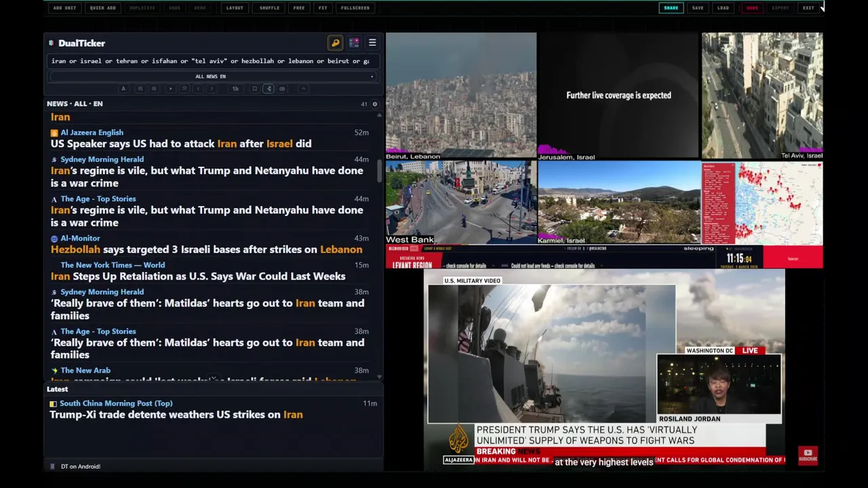
Task: Select the red alert map feed
Action: pos(762,202)
